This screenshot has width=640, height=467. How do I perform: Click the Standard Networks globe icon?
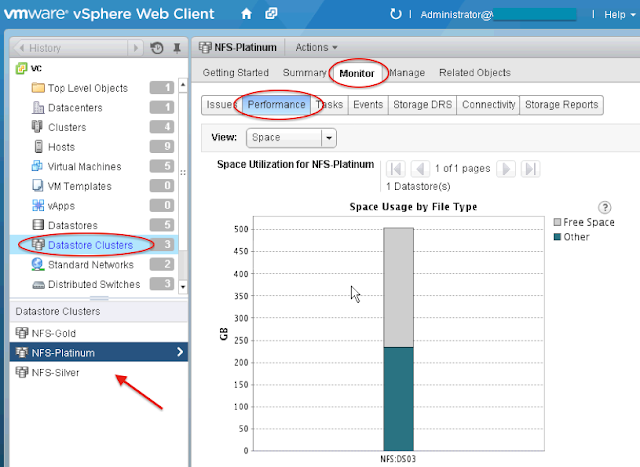pos(38,264)
